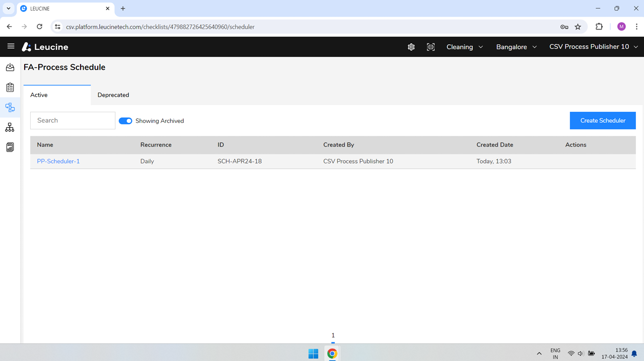Image resolution: width=644 pixels, height=361 pixels.
Task: Open Windows Start menu
Action: coord(313,353)
